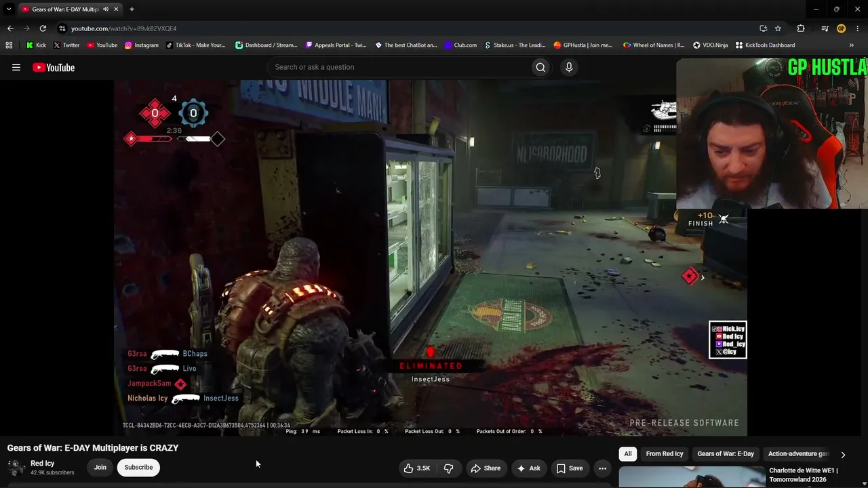Screen dimensions: 868x488
Task: Open the Kick bookmark
Action: tap(36, 45)
